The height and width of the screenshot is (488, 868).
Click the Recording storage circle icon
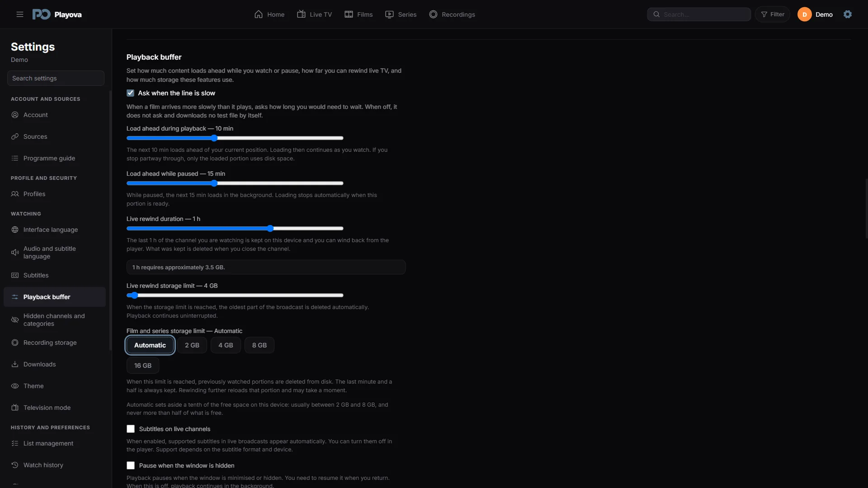(x=15, y=343)
